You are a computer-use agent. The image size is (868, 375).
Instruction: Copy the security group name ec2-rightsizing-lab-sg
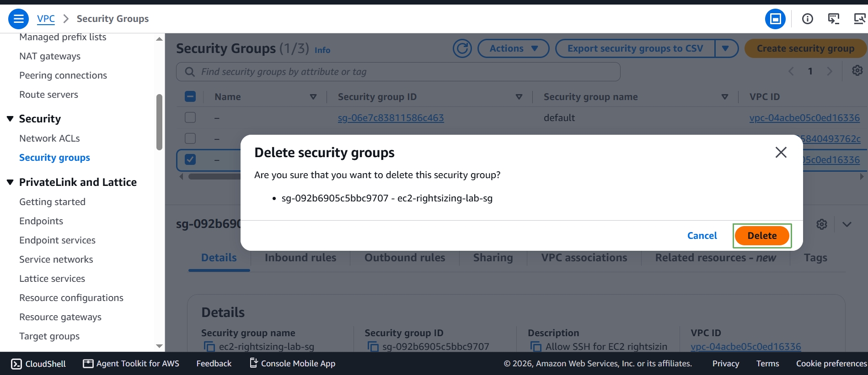(x=209, y=347)
